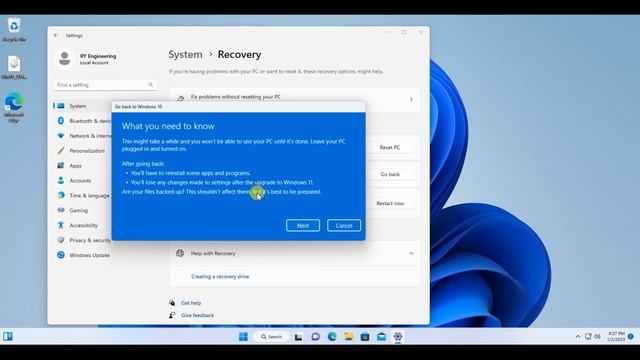640x360 pixels.
Task: Select the disc image file on desktop
Action: (x=14, y=67)
